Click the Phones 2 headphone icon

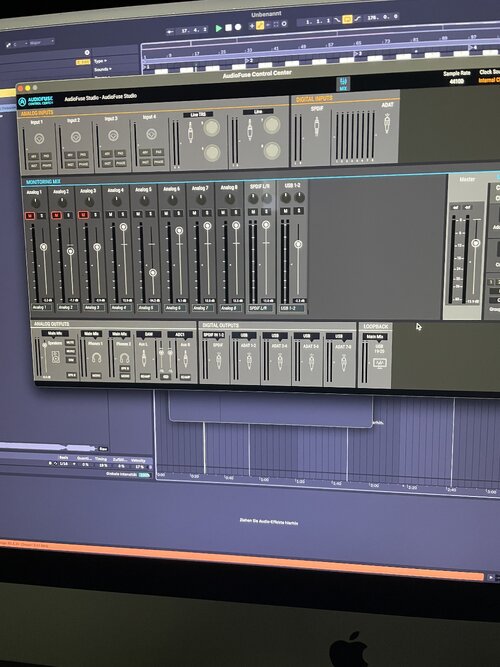[124, 358]
